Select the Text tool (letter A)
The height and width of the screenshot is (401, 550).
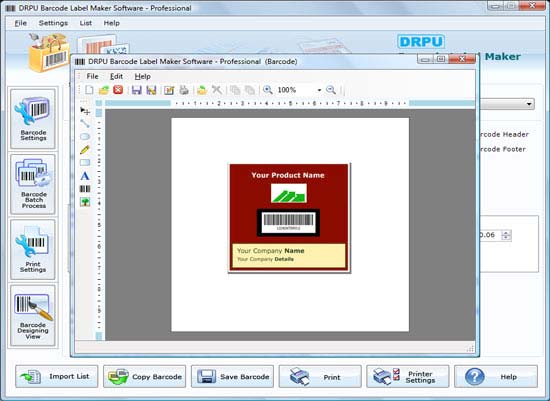(x=85, y=176)
